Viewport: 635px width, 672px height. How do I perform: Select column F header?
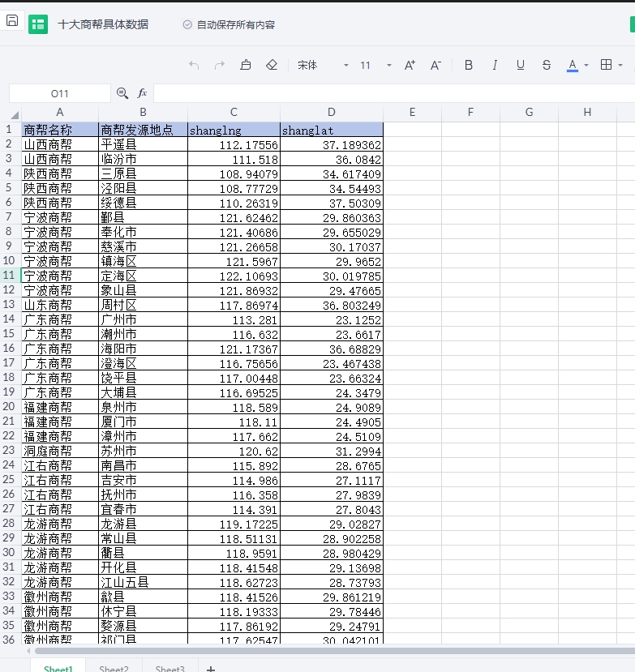click(470, 113)
